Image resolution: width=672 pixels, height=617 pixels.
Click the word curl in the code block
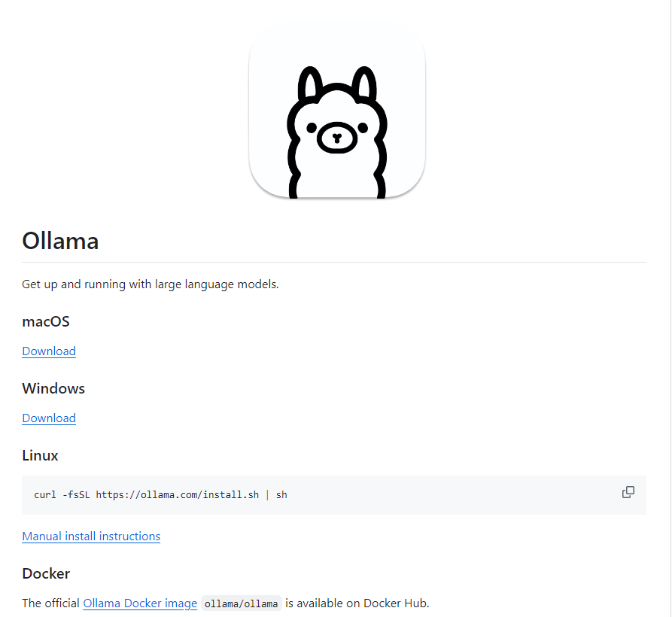45,495
